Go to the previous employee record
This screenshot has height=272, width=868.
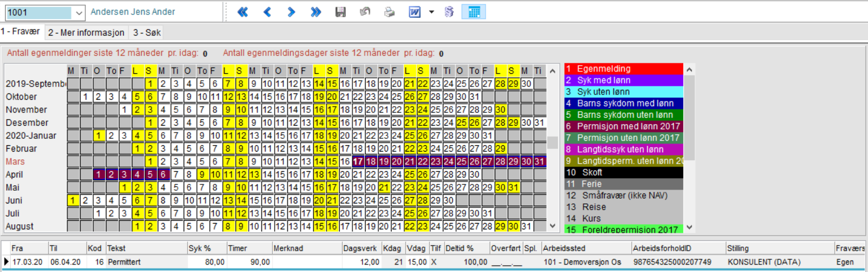[267, 12]
